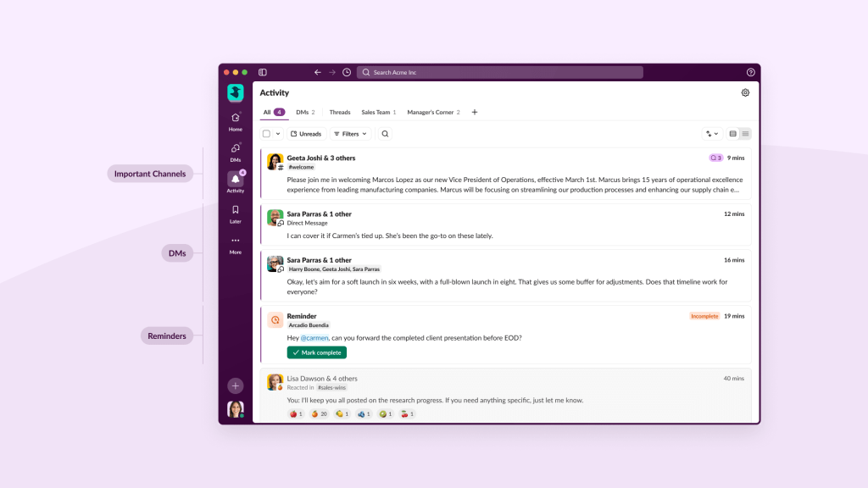This screenshot has width=868, height=488.
Task: Click the search magnifier in Activity toolbar
Action: point(385,134)
